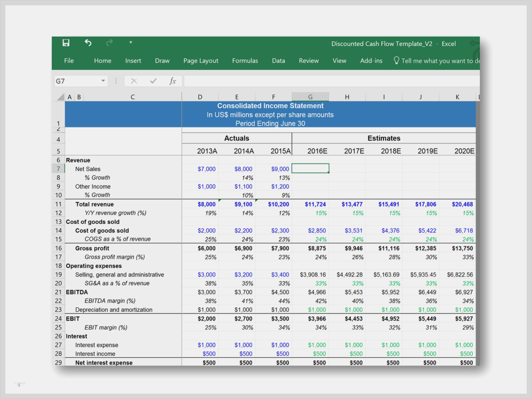Click the Undo icon

pos(87,42)
